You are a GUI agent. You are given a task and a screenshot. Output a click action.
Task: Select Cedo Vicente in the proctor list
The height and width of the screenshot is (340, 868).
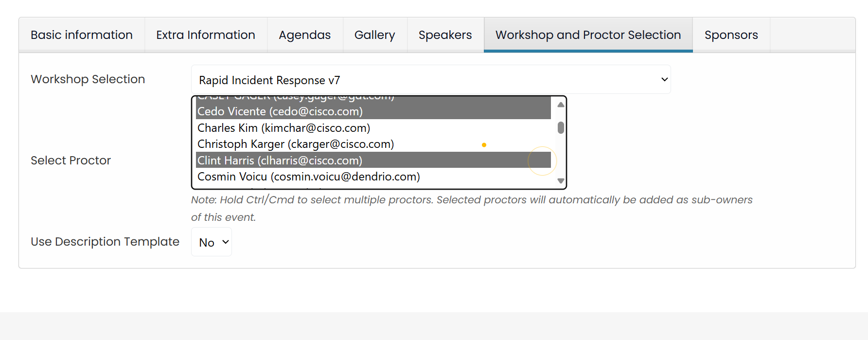click(x=280, y=111)
